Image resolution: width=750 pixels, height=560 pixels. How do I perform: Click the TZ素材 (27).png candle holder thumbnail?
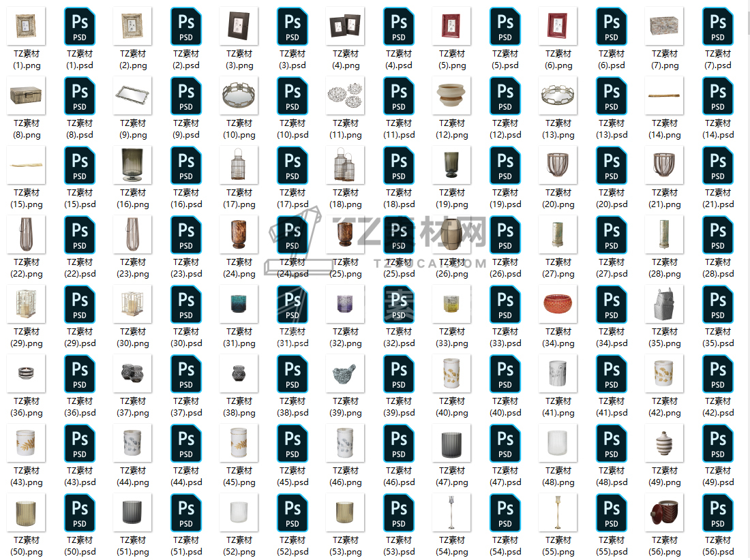[x=558, y=234]
